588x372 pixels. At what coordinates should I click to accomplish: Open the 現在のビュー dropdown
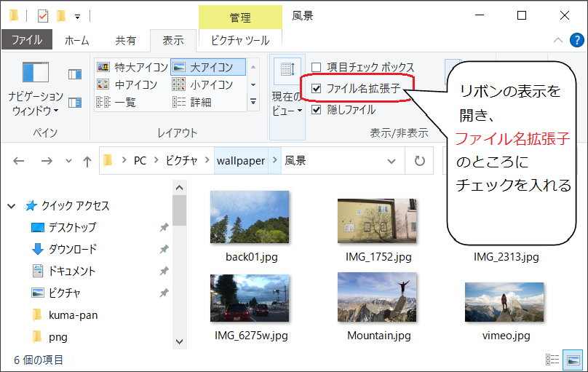click(287, 103)
